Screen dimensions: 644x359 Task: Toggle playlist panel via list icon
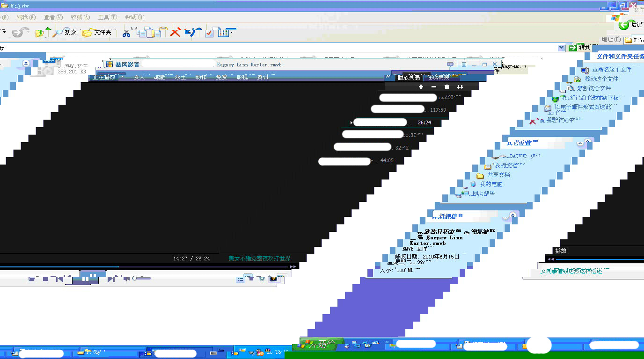click(x=240, y=279)
